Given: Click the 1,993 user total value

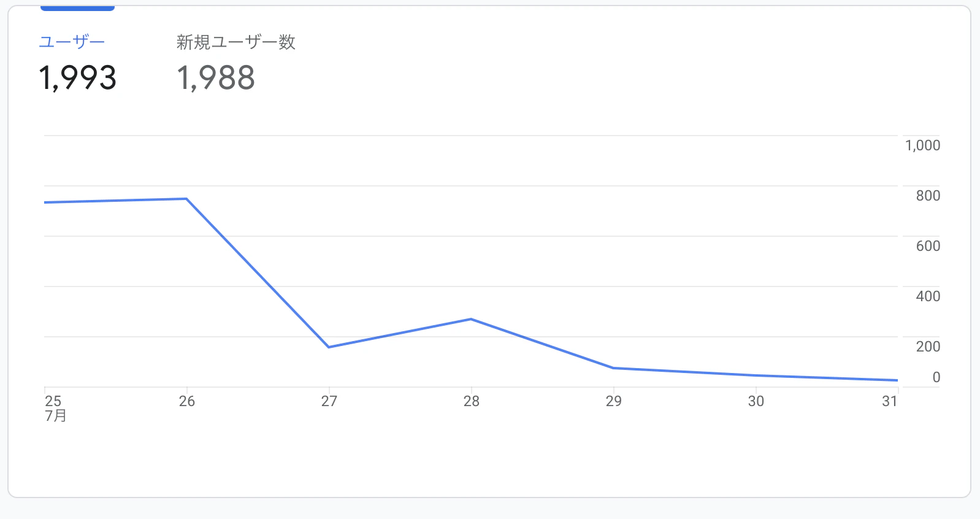Looking at the screenshot, I should click(x=77, y=78).
